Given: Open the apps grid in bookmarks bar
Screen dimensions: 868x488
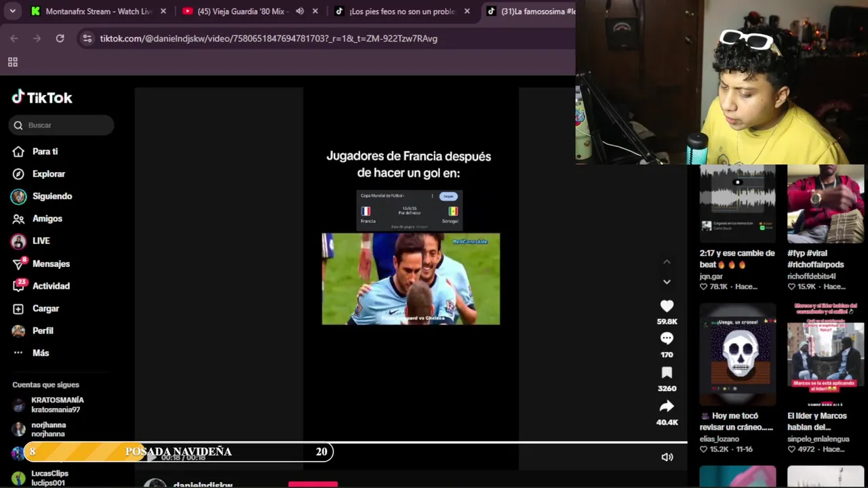Looking at the screenshot, I should coord(12,62).
